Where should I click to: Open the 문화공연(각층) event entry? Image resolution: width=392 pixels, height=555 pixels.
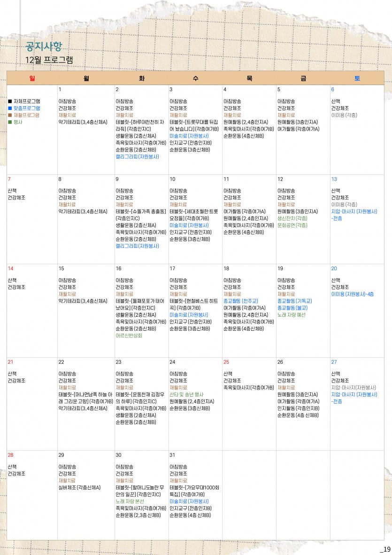[x=292, y=226]
